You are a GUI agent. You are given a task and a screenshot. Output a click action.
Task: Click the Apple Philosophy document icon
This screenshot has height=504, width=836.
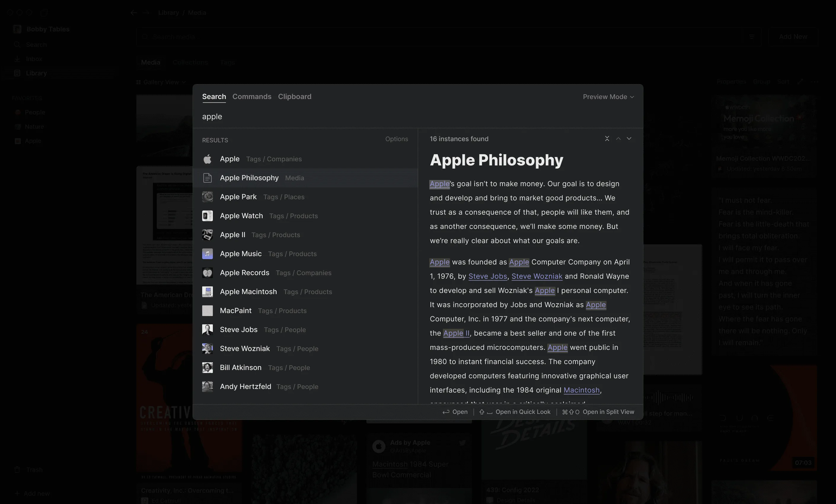pyautogui.click(x=207, y=178)
